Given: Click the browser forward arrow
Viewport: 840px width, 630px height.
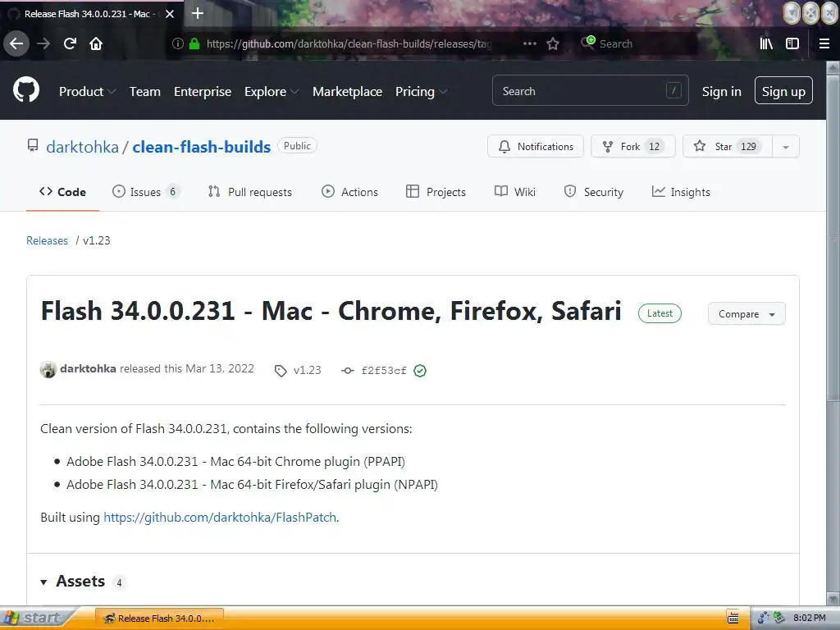Looking at the screenshot, I should click(x=43, y=43).
